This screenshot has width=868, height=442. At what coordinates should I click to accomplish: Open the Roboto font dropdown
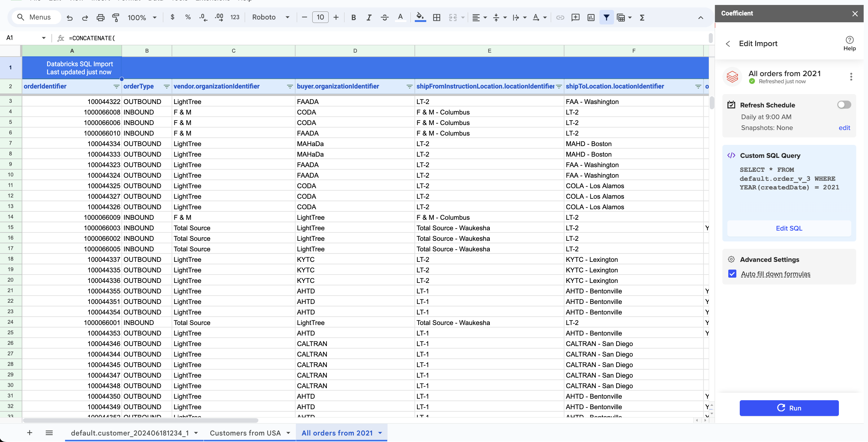(x=270, y=17)
